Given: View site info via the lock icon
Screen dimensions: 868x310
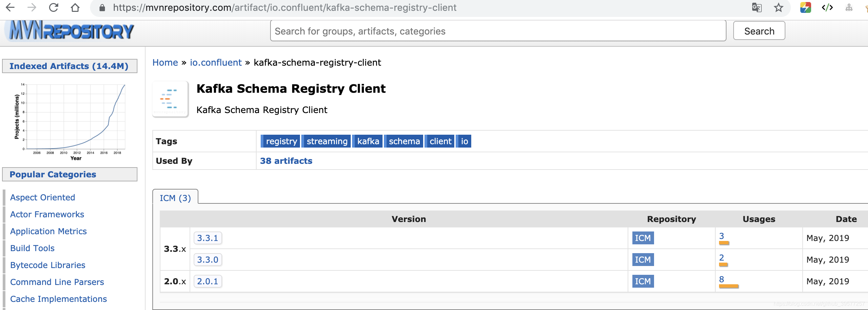Looking at the screenshot, I should click(x=102, y=7).
